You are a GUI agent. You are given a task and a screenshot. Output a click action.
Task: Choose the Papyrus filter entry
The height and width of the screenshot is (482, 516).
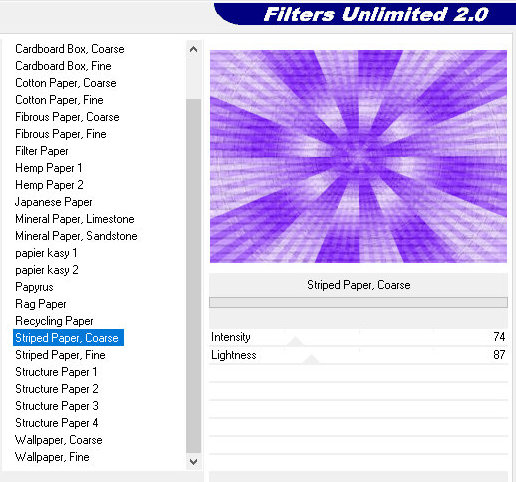34,287
